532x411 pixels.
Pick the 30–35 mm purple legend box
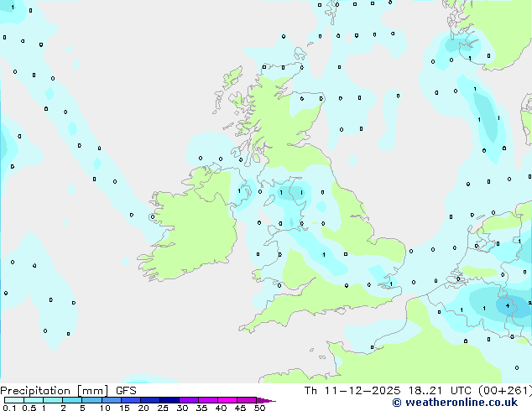pos(188,400)
